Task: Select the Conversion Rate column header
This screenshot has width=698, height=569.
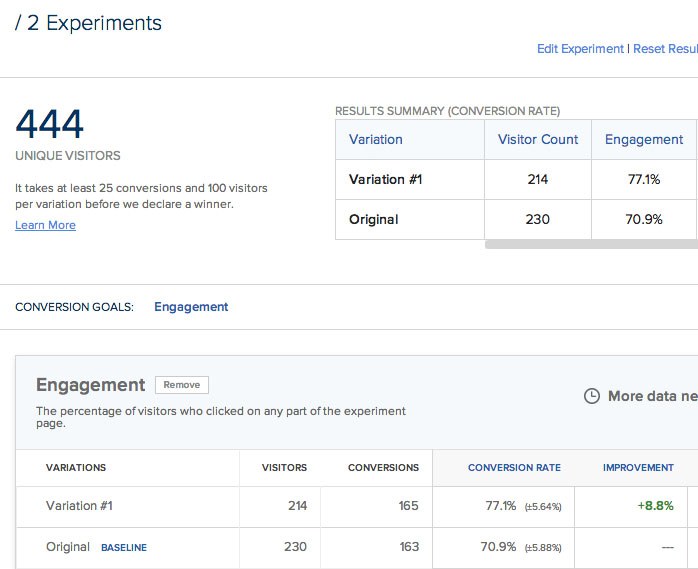Action: point(514,467)
